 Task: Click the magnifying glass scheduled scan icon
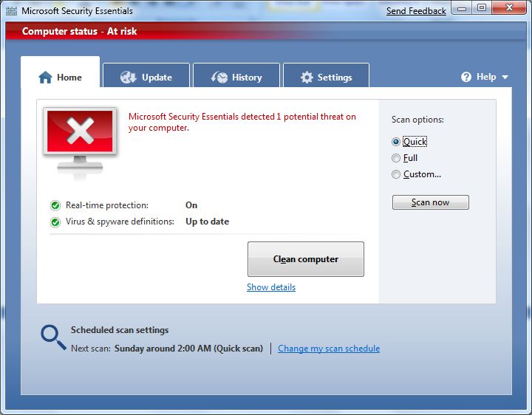tap(53, 337)
